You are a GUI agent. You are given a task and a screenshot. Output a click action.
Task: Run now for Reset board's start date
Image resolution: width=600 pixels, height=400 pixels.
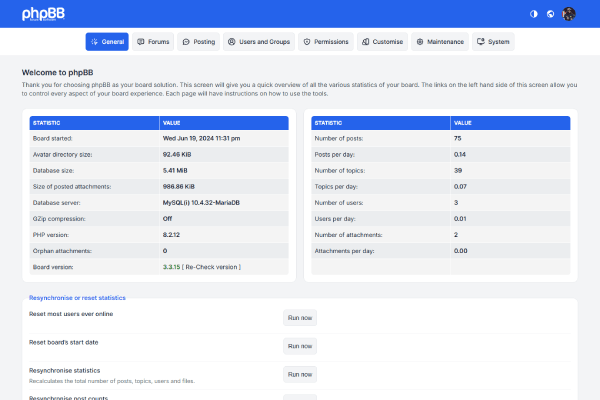(300, 346)
